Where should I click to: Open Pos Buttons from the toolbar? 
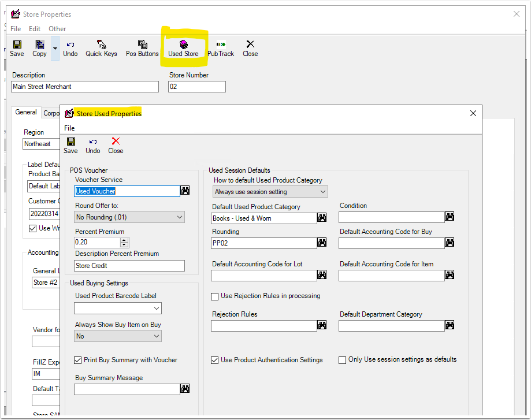click(x=142, y=49)
